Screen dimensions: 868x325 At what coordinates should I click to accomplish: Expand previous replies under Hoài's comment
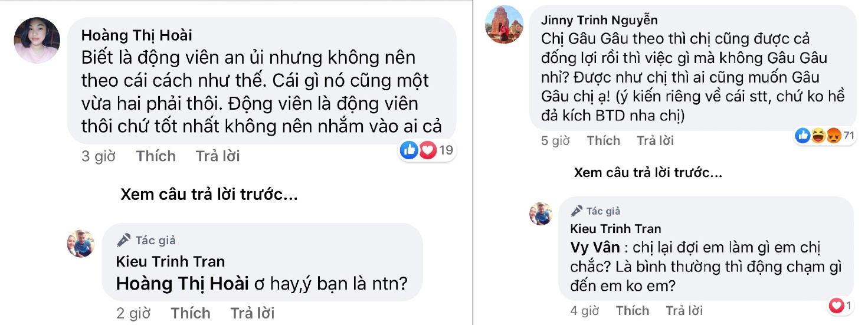coord(209,195)
